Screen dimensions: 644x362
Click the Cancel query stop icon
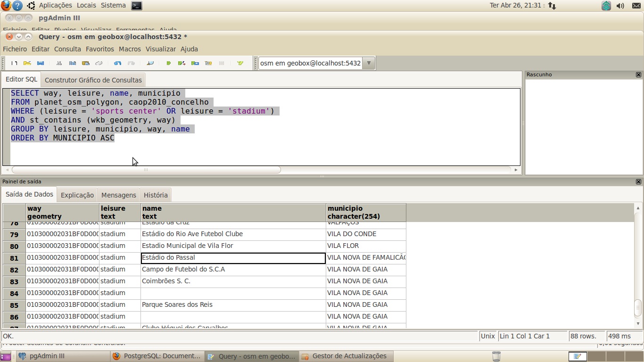(221, 63)
